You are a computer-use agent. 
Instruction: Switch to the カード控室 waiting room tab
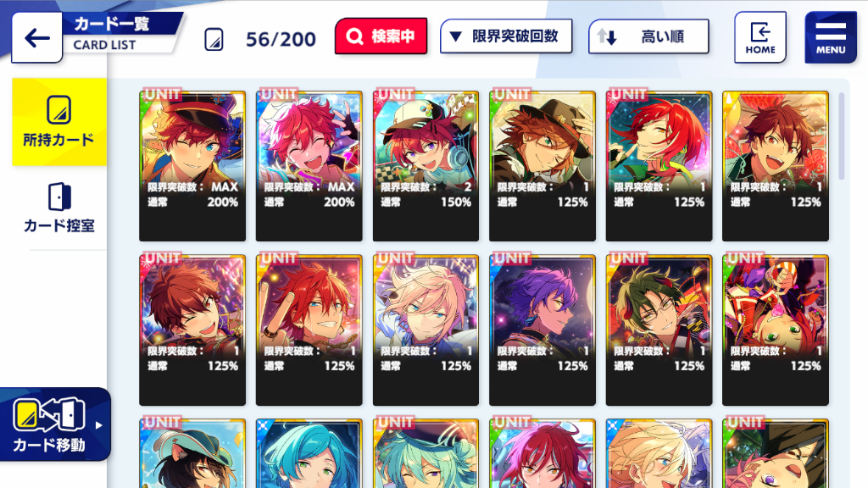pos(59,208)
